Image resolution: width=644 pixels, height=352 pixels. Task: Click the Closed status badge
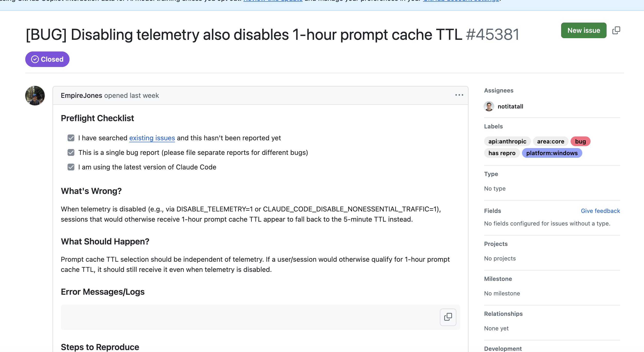47,59
